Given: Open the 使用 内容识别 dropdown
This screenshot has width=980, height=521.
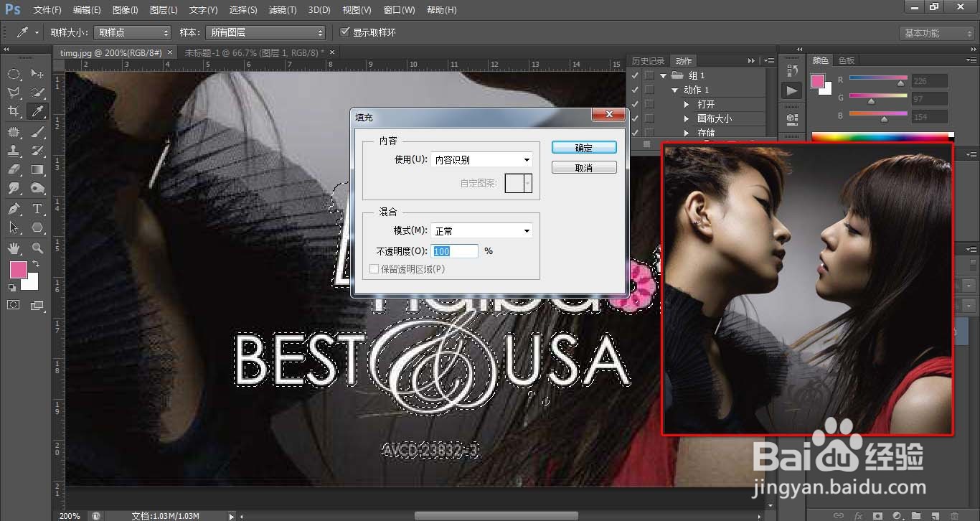Looking at the screenshot, I should [x=481, y=160].
